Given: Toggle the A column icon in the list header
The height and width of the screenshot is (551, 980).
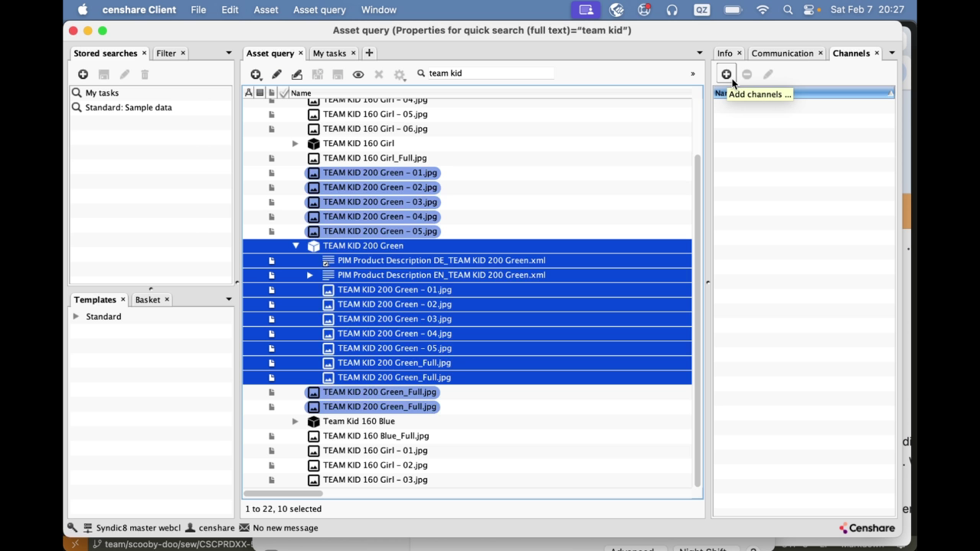Looking at the screenshot, I should coord(248,92).
